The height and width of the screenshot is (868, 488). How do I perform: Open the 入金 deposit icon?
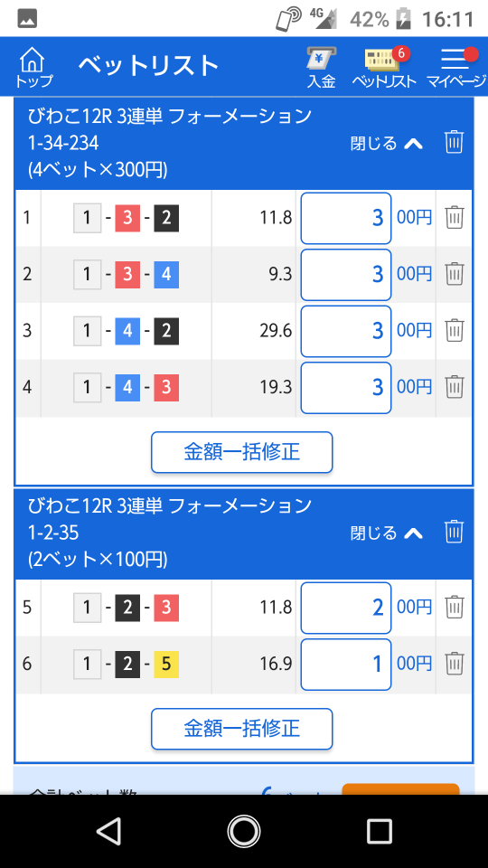point(322,67)
